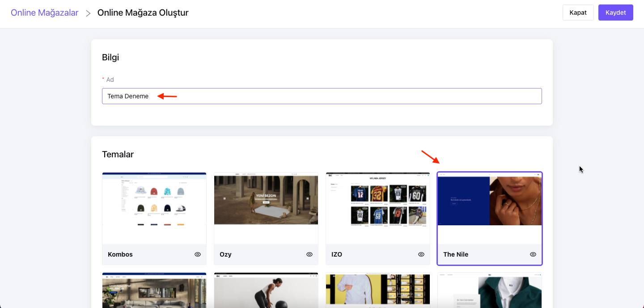Focus the Ad input field

[x=322, y=96]
